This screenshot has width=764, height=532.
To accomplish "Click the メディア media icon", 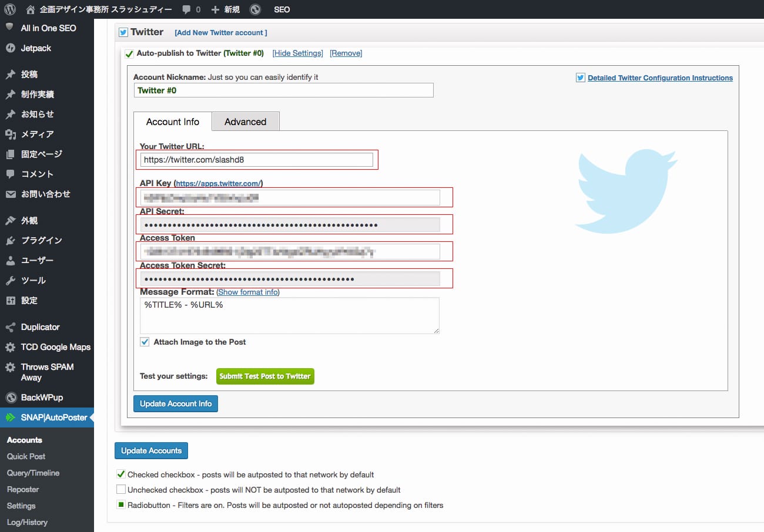I will 10,134.
